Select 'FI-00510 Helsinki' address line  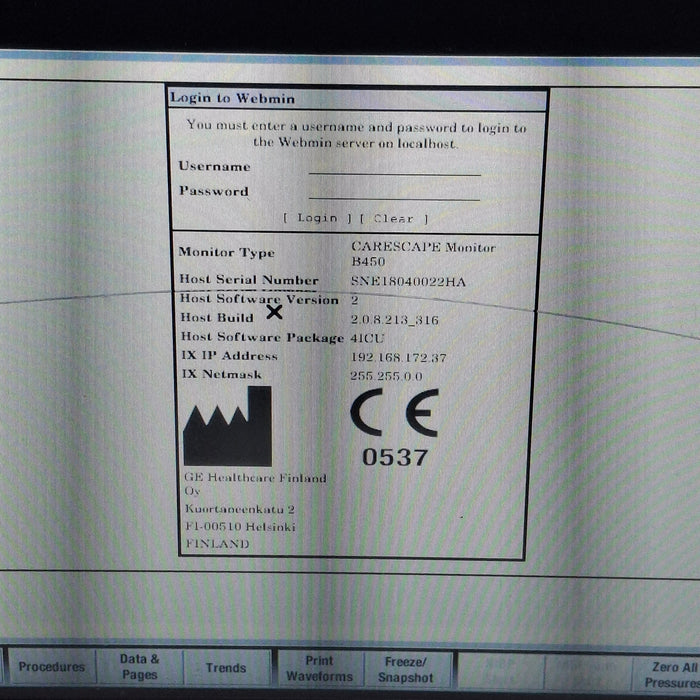tap(241, 527)
